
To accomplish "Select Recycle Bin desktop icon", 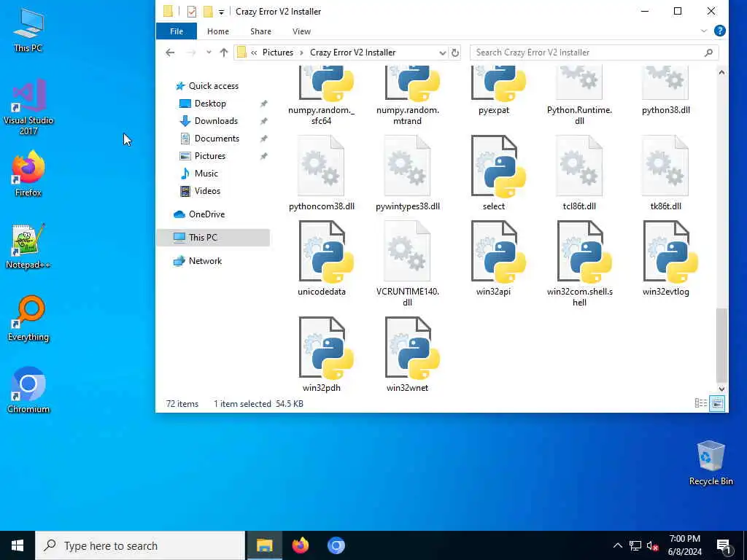I will (711, 463).
